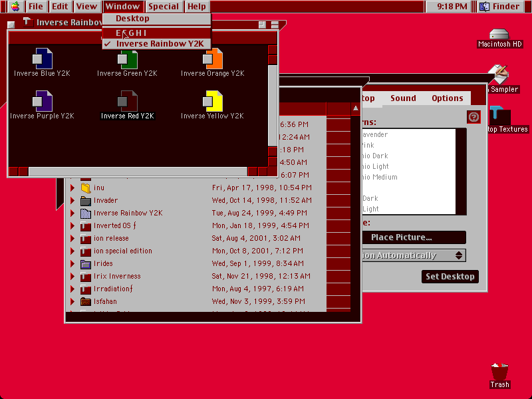Click the Inverse Rainbow Y2K window's horizontal scrollbar

[x=138, y=172]
